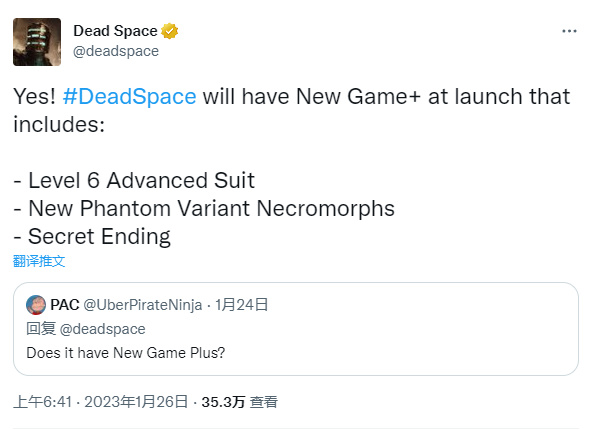Open the Dead Space profile avatar
The height and width of the screenshot is (430, 593).
pos(37,42)
